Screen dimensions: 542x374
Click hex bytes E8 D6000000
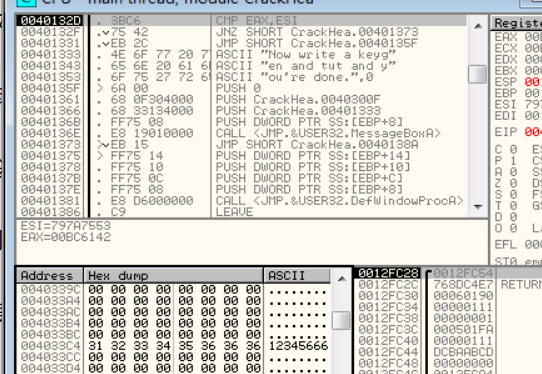pos(152,200)
